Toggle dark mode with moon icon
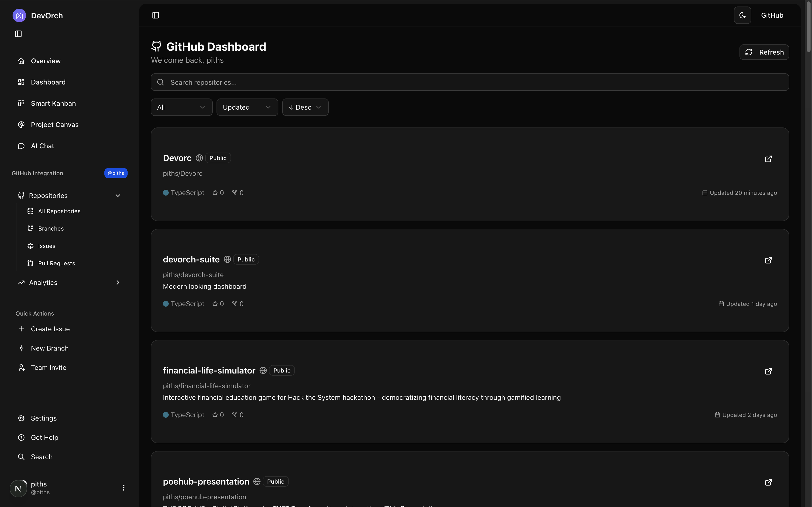Screen dimensions: 812x507 tap(742, 15)
